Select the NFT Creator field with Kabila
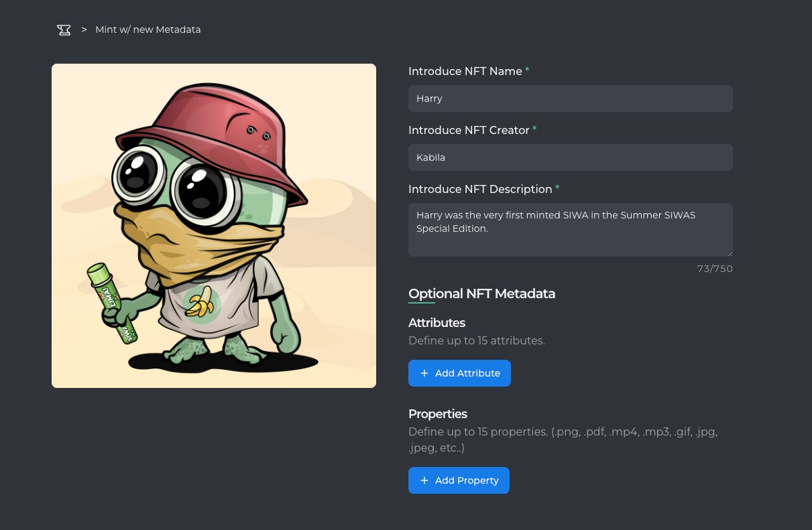This screenshot has height=530, width=812. pyautogui.click(x=570, y=157)
